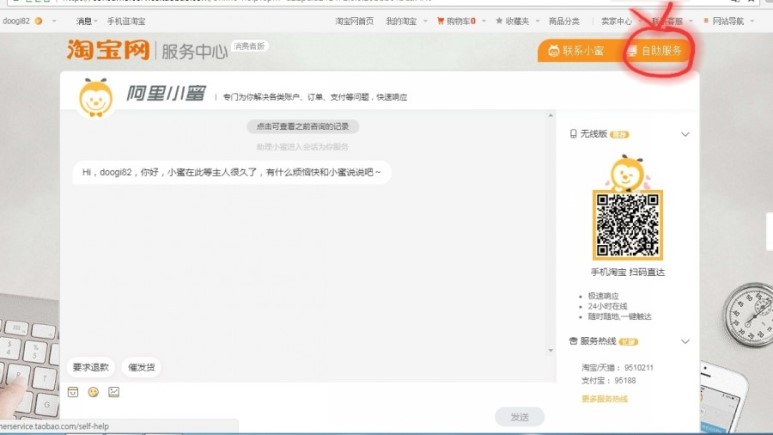The image size is (773, 435).
Task: Open the emoji smiley picker
Action: [x=93, y=392]
